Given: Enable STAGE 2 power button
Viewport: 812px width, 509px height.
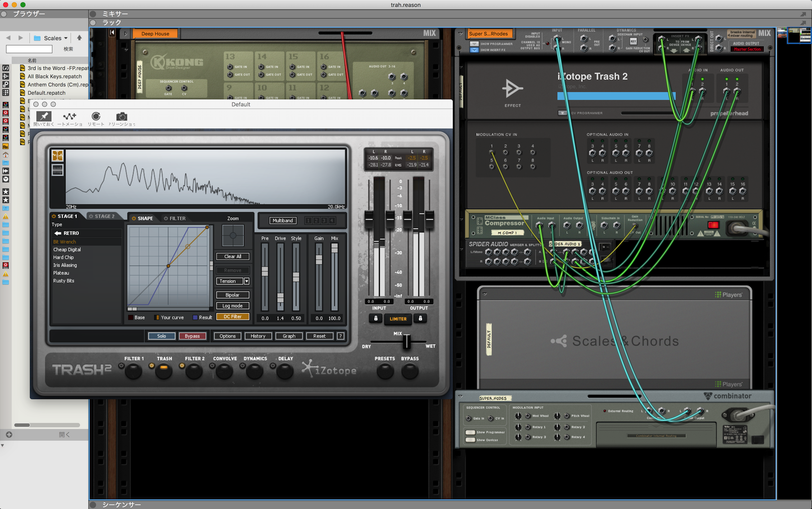Looking at the screenshot, I should 91,216.
